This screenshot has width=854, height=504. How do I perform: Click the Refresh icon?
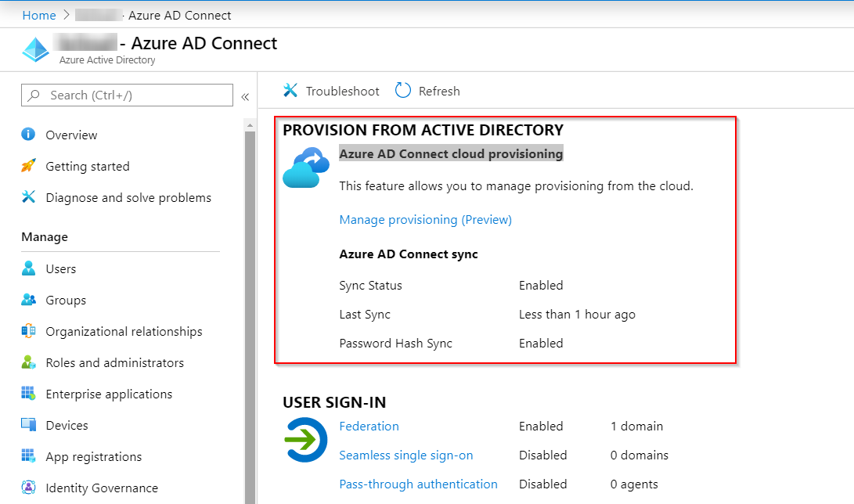pyautogui.click(x=402, y=90)
